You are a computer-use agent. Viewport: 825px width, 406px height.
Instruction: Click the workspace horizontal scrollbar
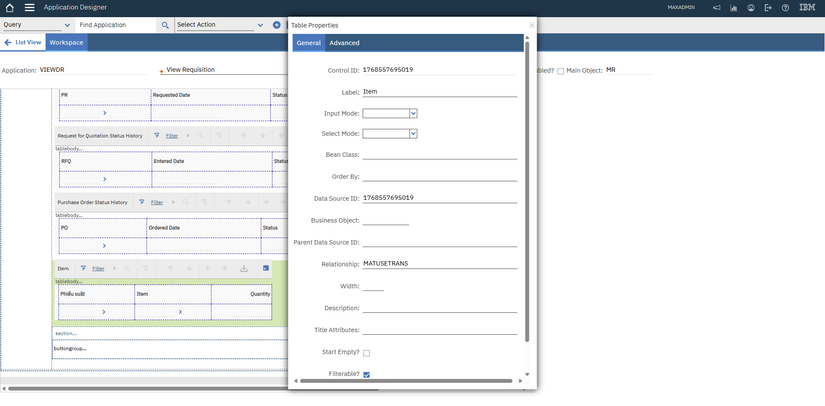[x=193, y=389]
